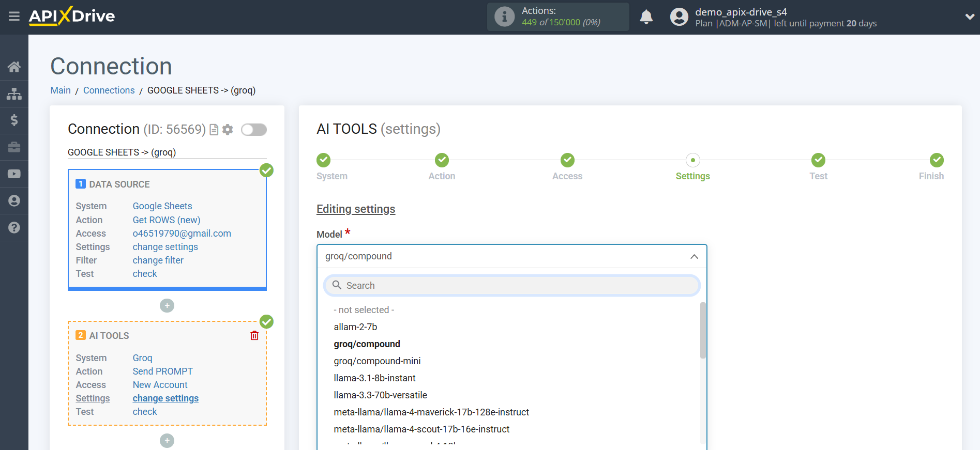Choose groq/compound-mini model option
The width and height of the screenshot is (980, 450).
tap(377, 361)
